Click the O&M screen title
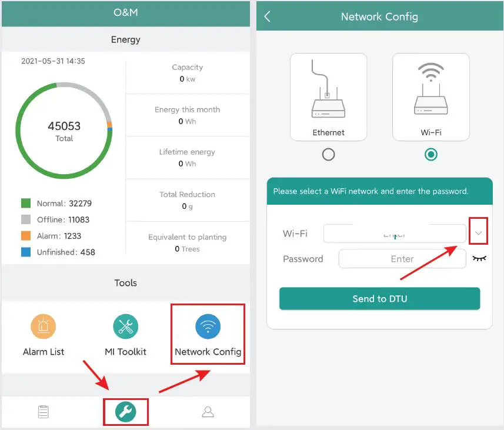Viewport: 504px width, 430px height. click(x=126, y=12)
